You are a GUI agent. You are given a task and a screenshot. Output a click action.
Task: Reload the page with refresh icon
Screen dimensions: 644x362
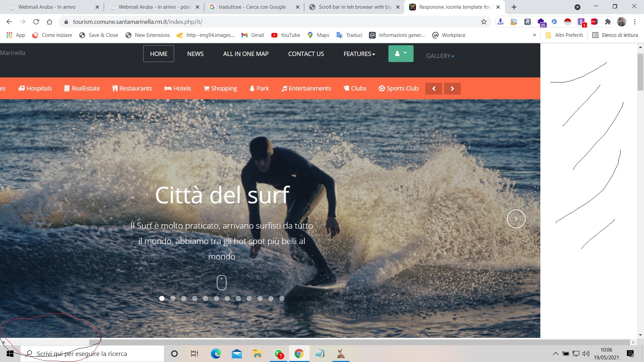coord(36,22)
